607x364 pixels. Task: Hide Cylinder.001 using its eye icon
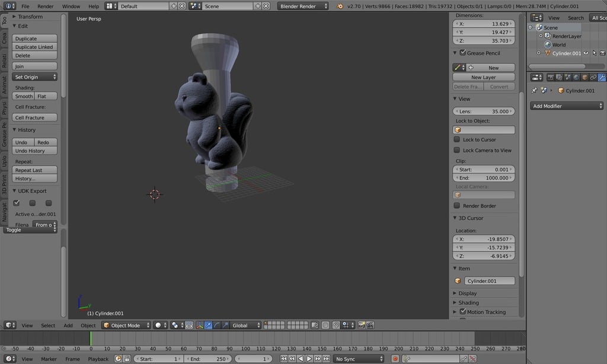point(586,53)
